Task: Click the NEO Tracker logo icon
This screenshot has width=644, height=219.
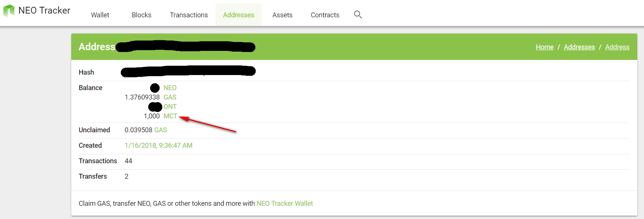Action: point(9,11)
